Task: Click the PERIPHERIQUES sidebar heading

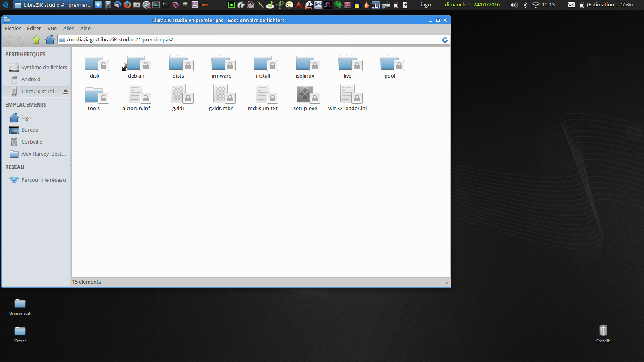Action: (25, 55)
